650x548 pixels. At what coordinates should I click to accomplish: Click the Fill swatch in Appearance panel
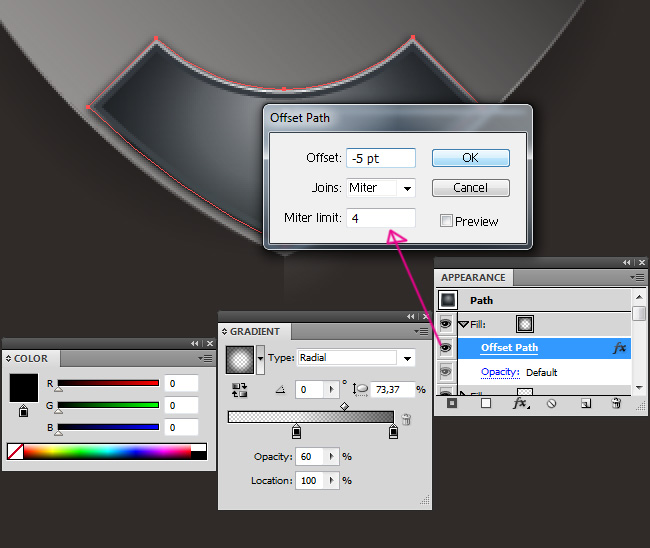tap(525, 324)
